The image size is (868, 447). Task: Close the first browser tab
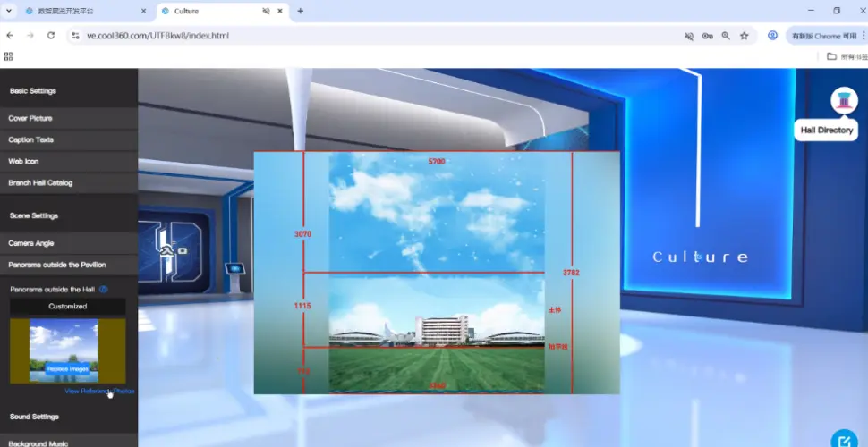[144, 11]
